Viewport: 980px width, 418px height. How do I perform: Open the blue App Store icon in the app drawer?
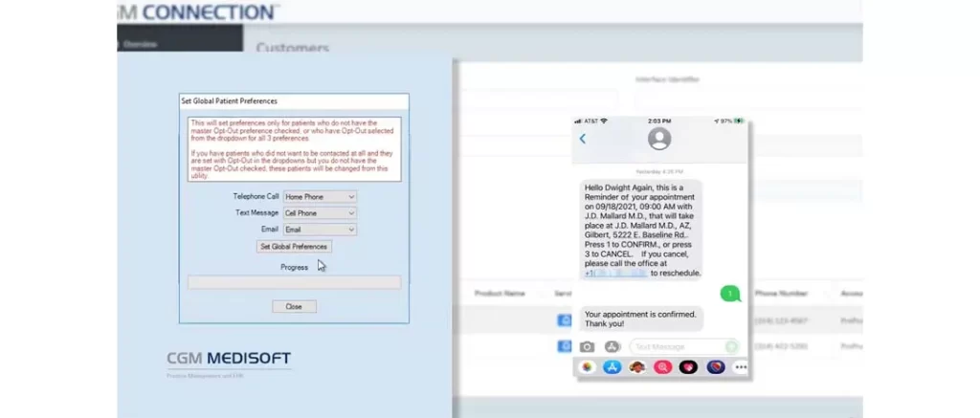[x=612, y=367]
